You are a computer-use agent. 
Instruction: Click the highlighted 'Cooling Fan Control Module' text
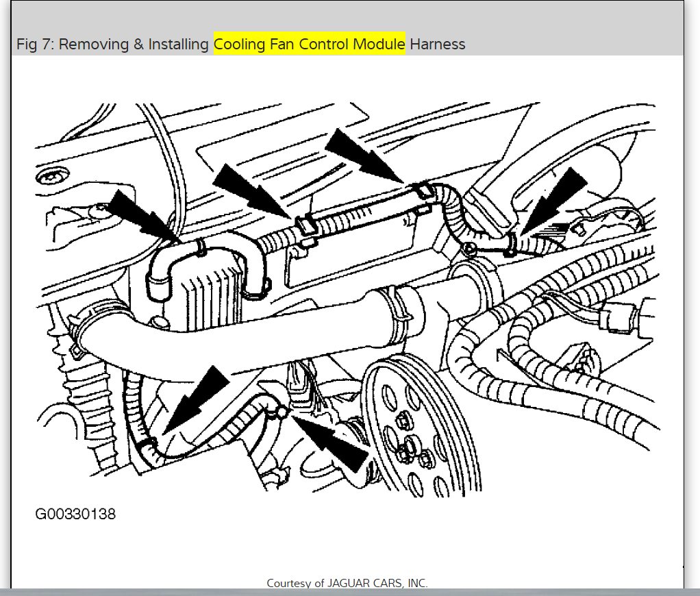pos(310,44)
